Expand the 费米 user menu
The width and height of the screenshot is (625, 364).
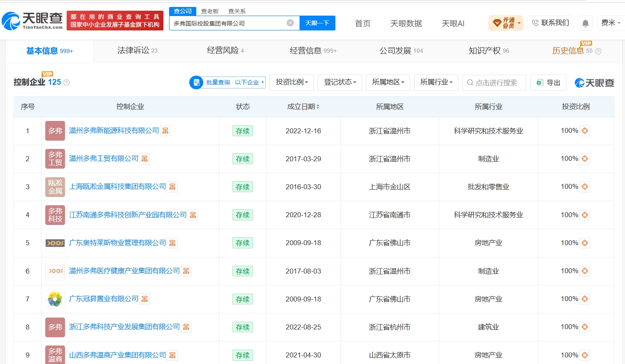[611, 23]
